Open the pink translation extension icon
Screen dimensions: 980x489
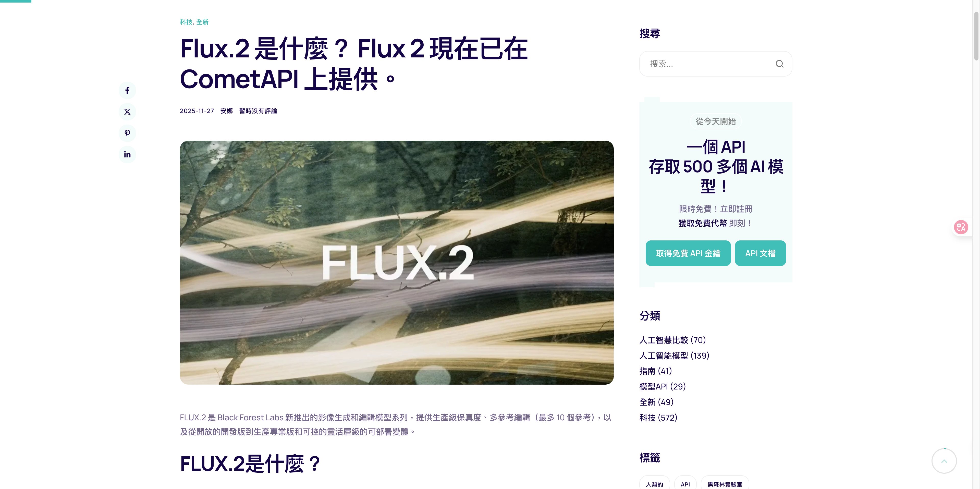[961, 227]
